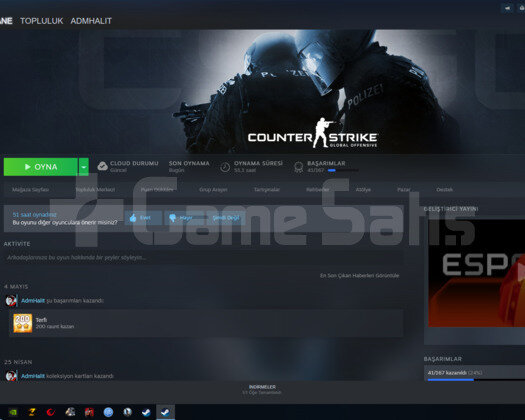Click the '51 saat oynadınız' text
525x420 pixels.
[x=34, y=215]
